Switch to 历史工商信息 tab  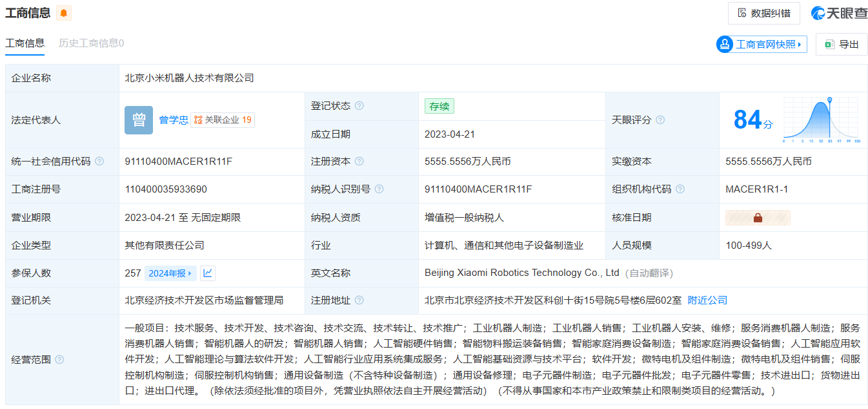91,43
